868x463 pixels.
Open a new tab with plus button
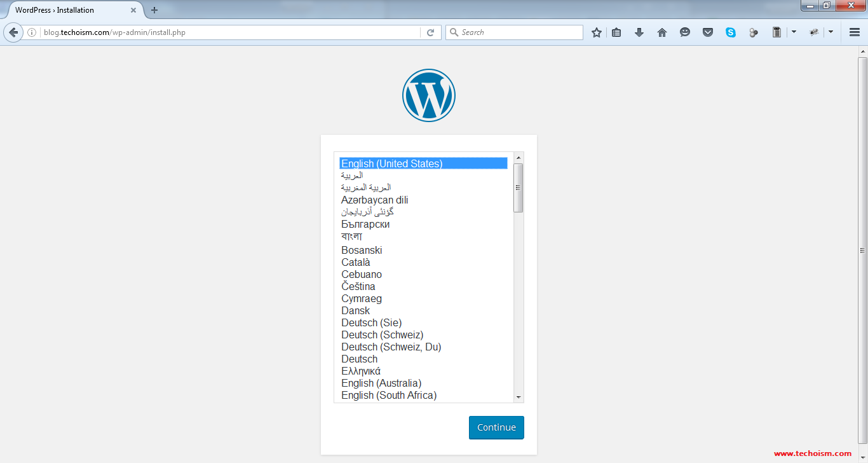tap(154, 10)
